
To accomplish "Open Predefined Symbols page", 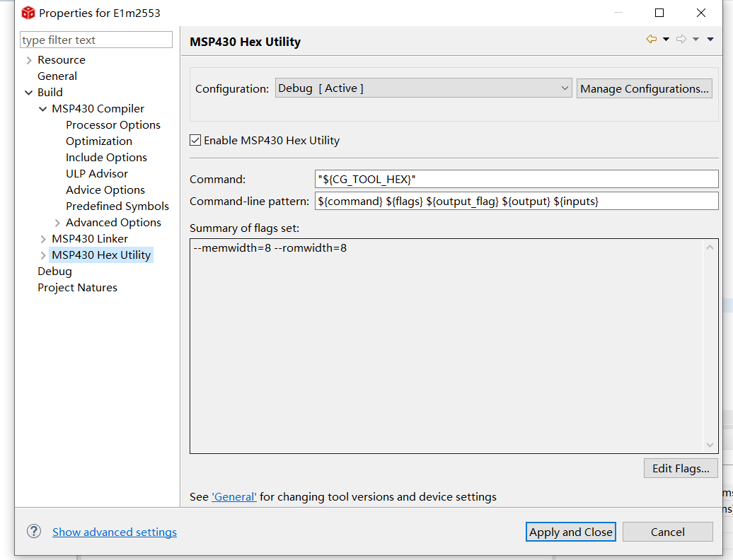I will coord(117,206).
